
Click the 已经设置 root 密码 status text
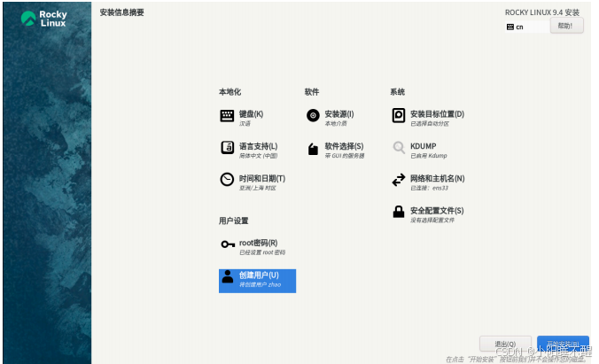coord(262,252)
